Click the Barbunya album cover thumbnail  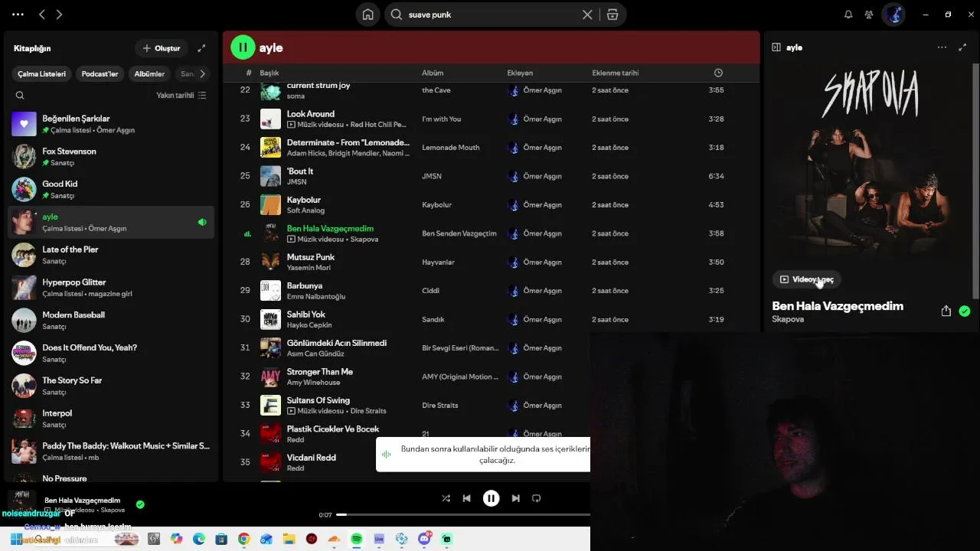point(270,291)
